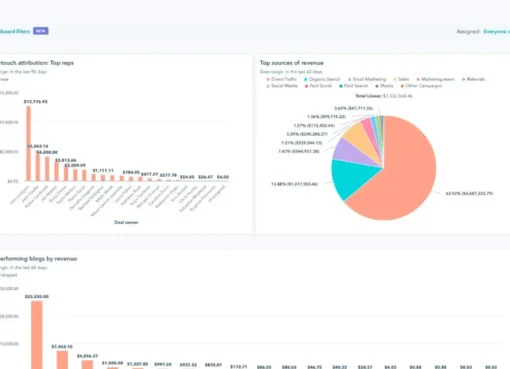This screenshot has width=510, height=369.
Task: Click the $25,530.00 blog value label
Action: (37, 296)
